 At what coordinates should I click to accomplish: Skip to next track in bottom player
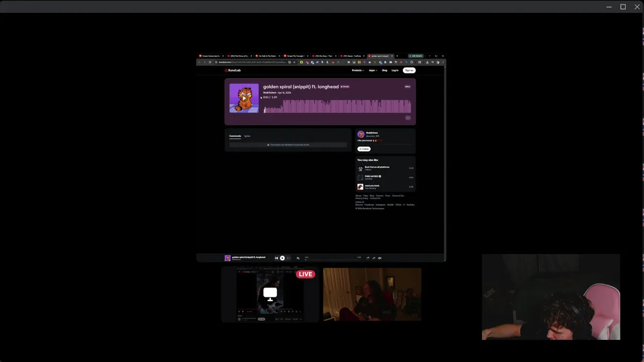288,258
